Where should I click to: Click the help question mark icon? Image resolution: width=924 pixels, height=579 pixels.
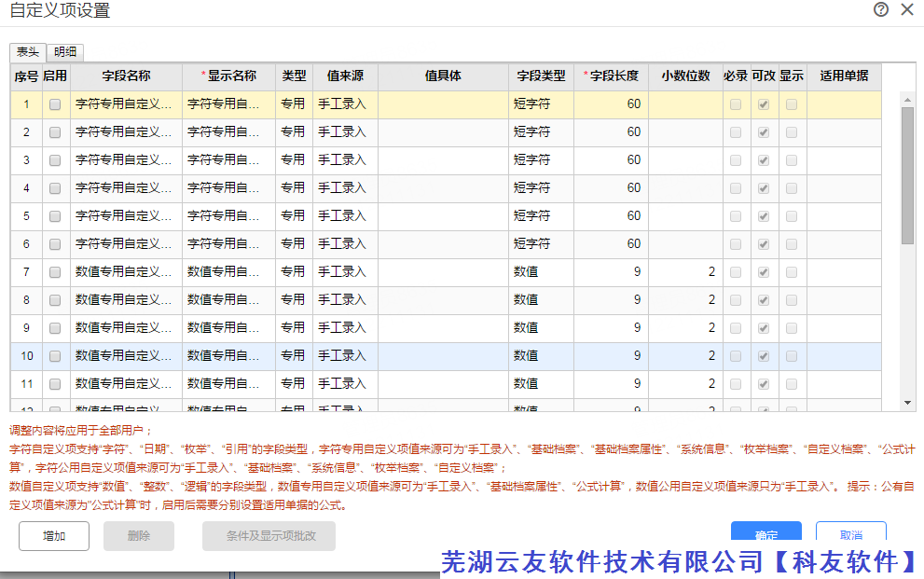pyautogui.click(x=881, y=10)
